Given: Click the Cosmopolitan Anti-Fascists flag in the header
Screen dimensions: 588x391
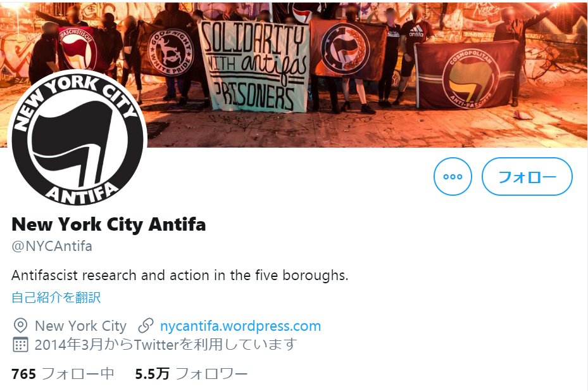Looking at the screenshot, I should [x=467, y=75].
